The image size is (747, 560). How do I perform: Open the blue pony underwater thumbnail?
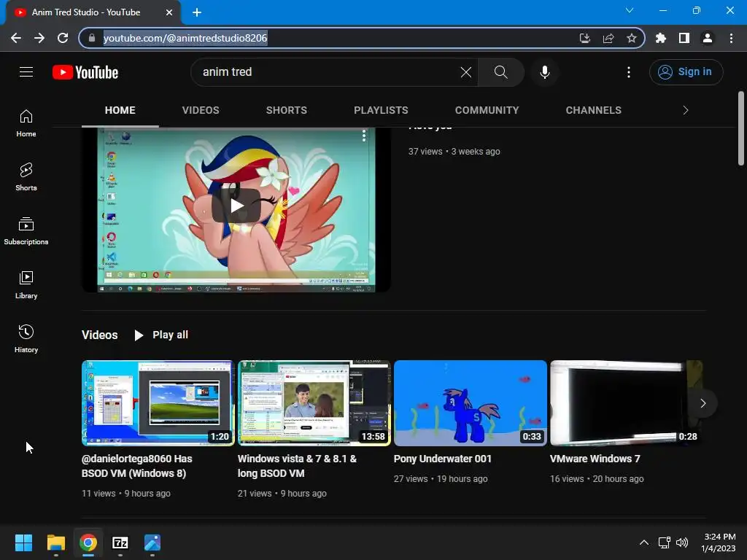click(x=471, y=402)
